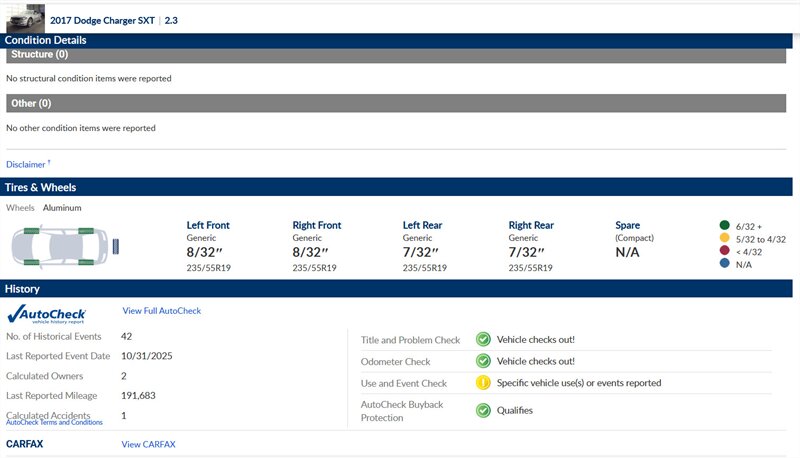Click green check for Title and Problem Check
This screenshot has height=458, width=800.
click(483, 340)
